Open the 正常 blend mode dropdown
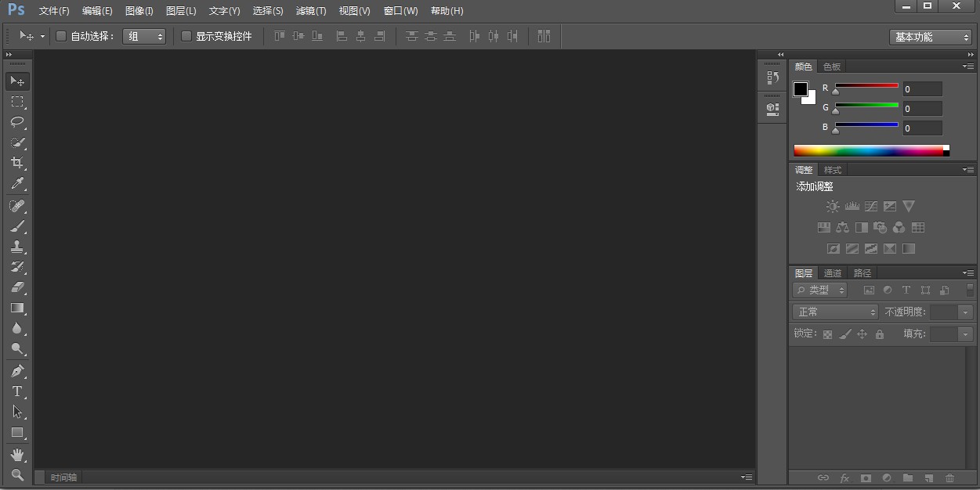Screen dimensions: 980x490 pos(835,312)
